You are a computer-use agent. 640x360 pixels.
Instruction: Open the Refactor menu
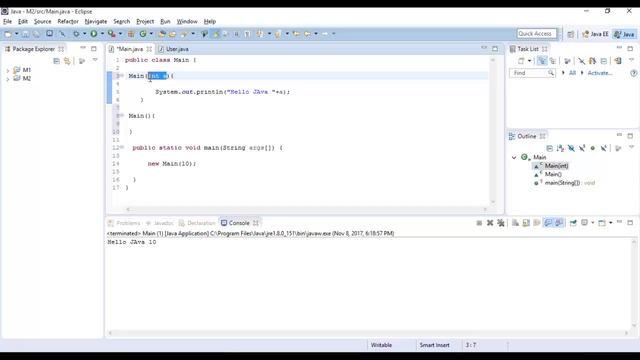coord(68,22)
